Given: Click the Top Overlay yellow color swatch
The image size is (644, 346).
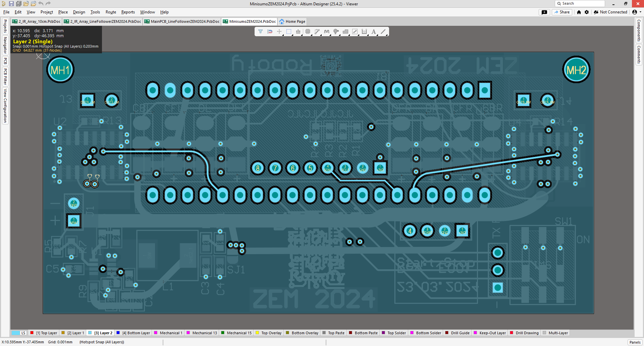Looking at the screenshot, I should click(257, 333).
